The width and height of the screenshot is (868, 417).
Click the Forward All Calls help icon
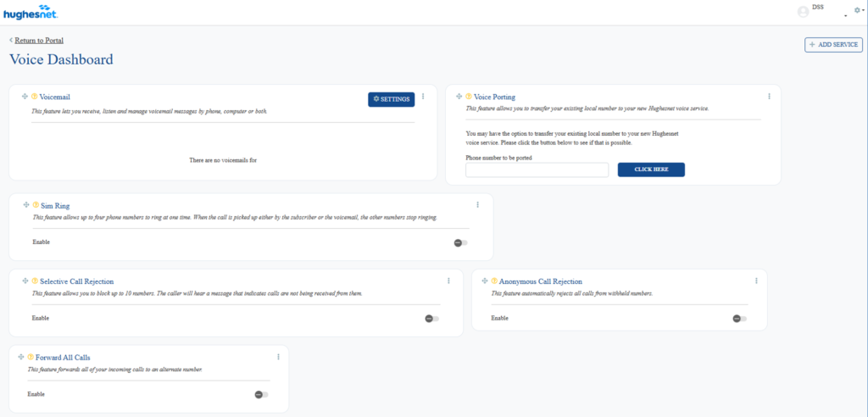click(x=31, y=357)
